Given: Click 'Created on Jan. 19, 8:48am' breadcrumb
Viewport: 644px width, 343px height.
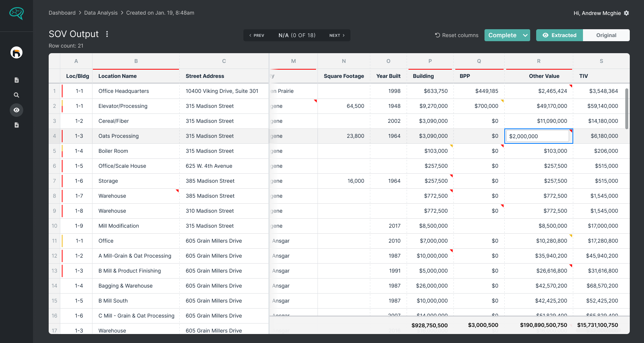Looking at the screenshot, I should click(160, 13).
